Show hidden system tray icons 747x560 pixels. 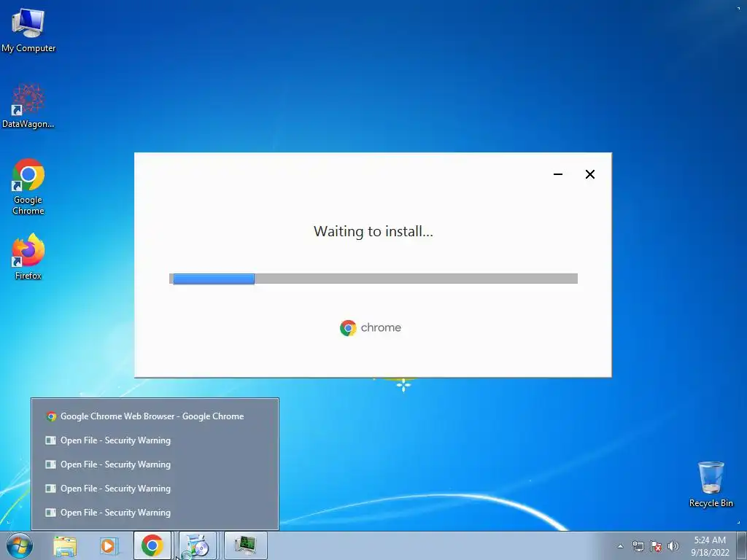pos(620,546)
